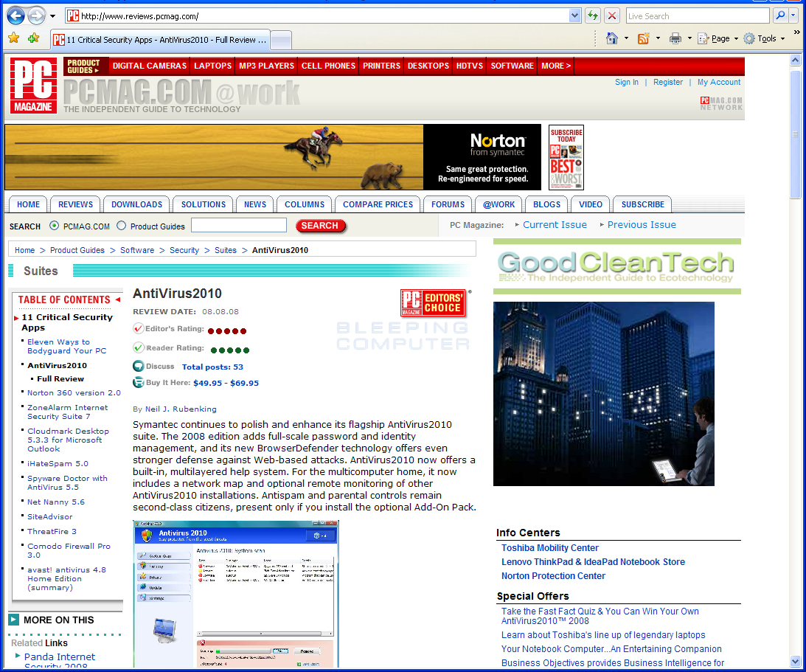Click the Register link

(667, 83)
